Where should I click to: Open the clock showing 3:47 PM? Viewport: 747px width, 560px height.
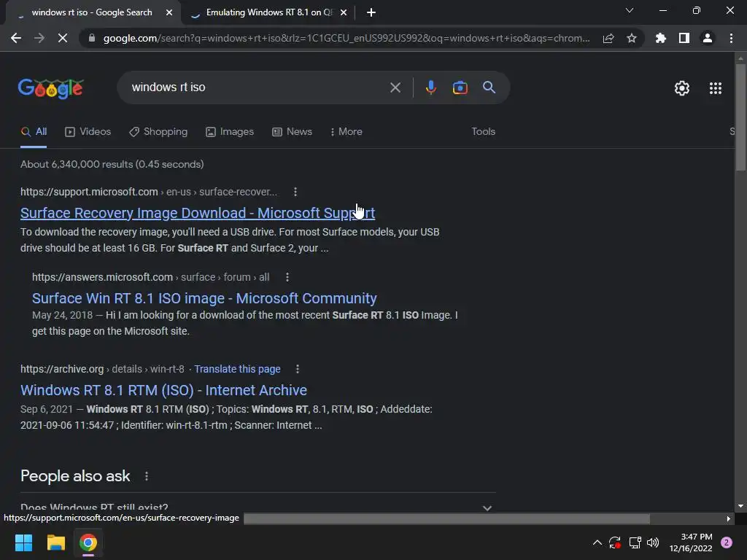click(x=691, y=542)
